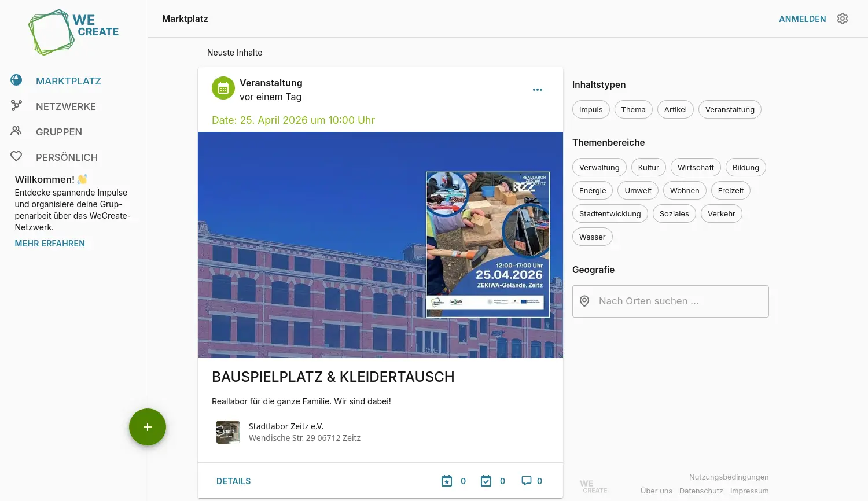Viewport: 868px width, 501px height.
Task: Click Mehr erfahren link
Action: click(50, 244)
